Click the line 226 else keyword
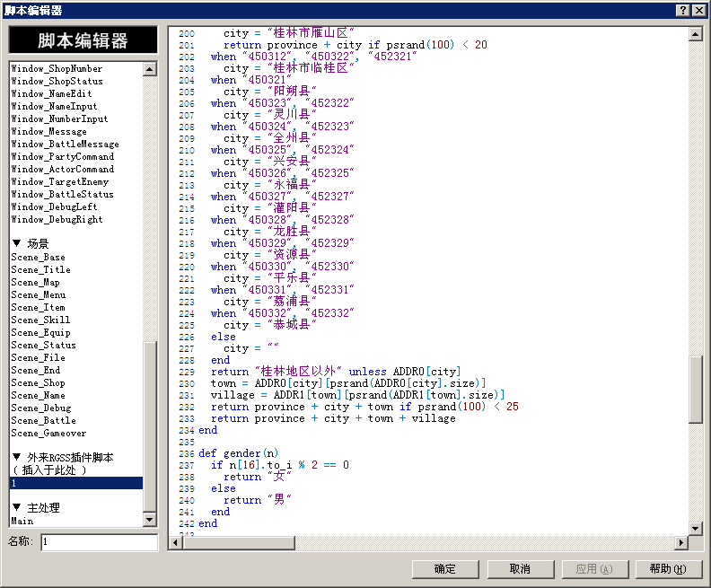This screenshot has height=588, width=711. tap(224, 337)
